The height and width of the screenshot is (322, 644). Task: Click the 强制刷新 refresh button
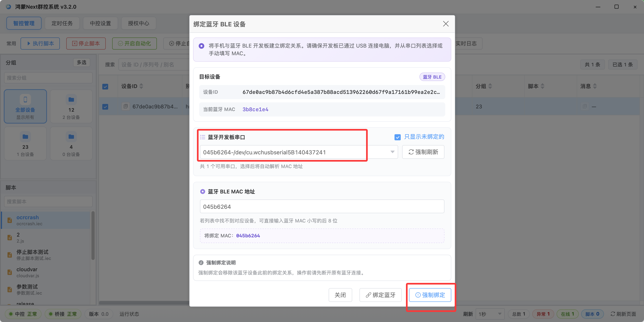(423, 152)
